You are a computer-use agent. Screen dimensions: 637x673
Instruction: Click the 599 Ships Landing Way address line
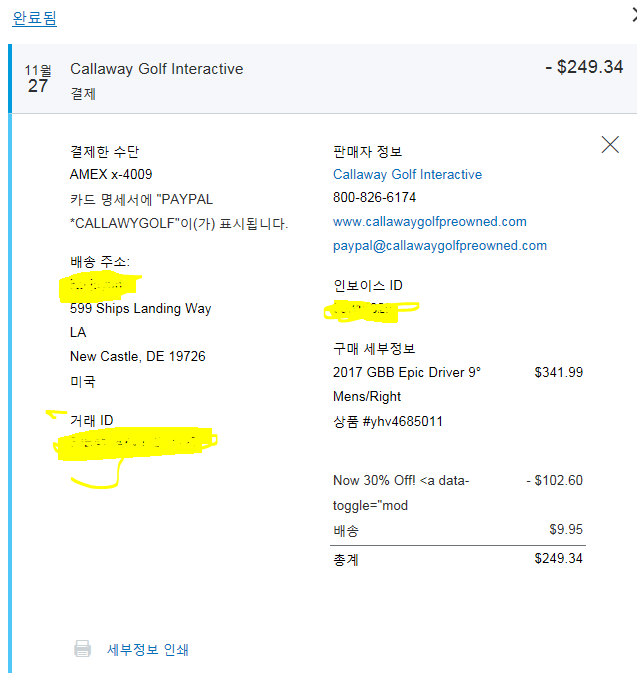(140, 308)
